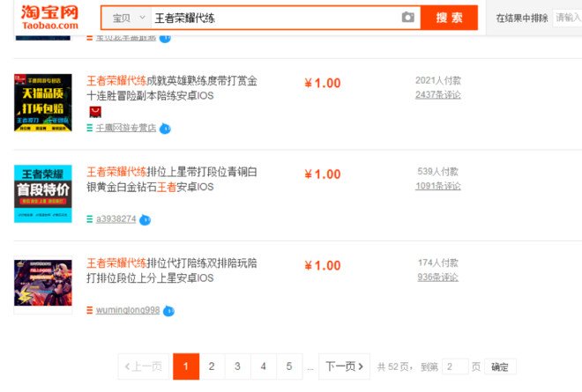Focus the jump-to page number field

(x=455, y=367)
